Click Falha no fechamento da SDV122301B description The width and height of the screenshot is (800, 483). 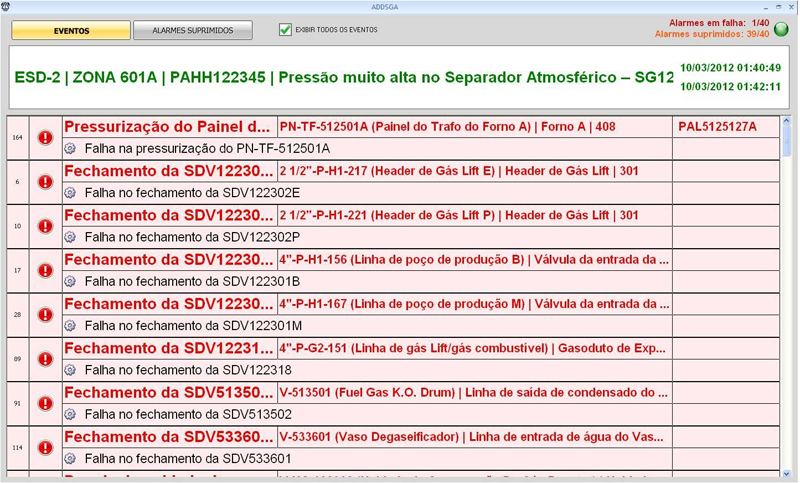click(192, 282)
